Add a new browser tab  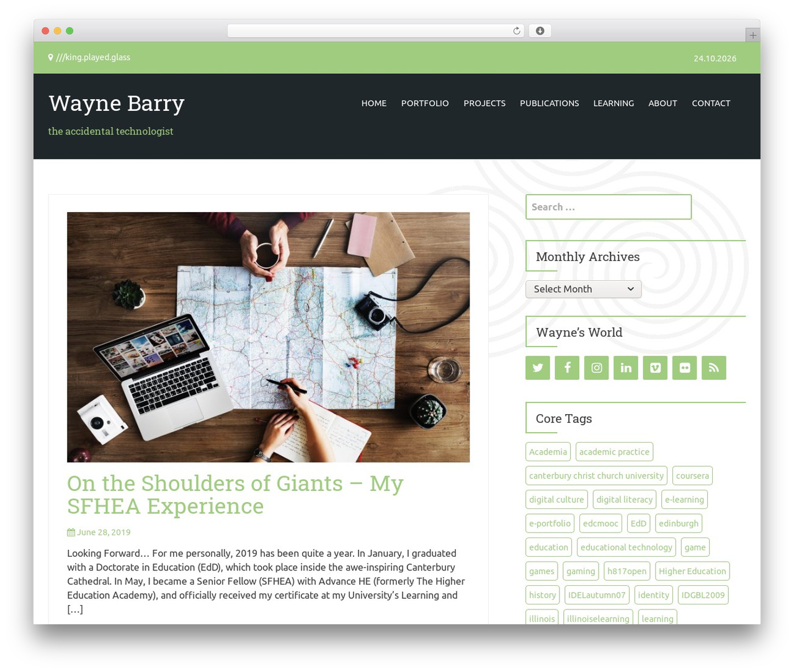coord(752,35)
